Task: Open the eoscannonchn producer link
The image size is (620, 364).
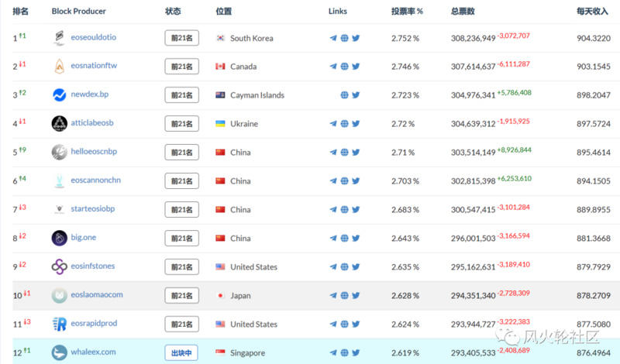Action: click(x=95, y=180)
